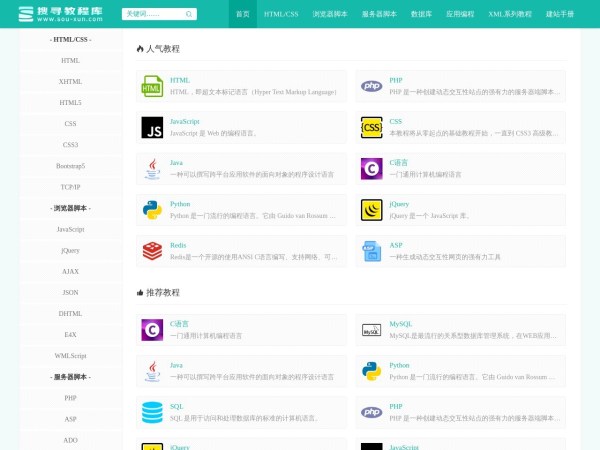The image size is (600, 450).
Task: Open the C语言 title link in recommended tutorials
Action: tap(177, 324)
